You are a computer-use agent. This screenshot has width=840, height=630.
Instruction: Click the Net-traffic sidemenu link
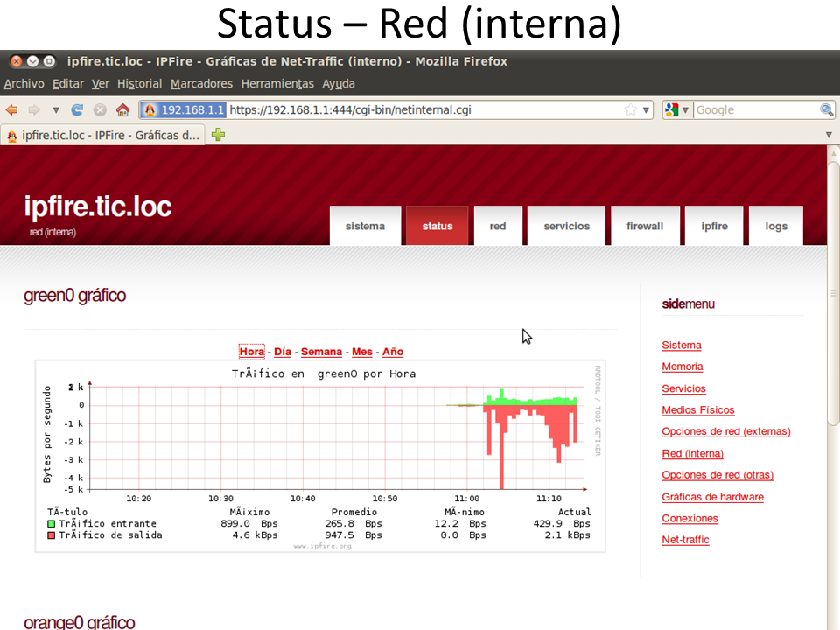[685, 540]
